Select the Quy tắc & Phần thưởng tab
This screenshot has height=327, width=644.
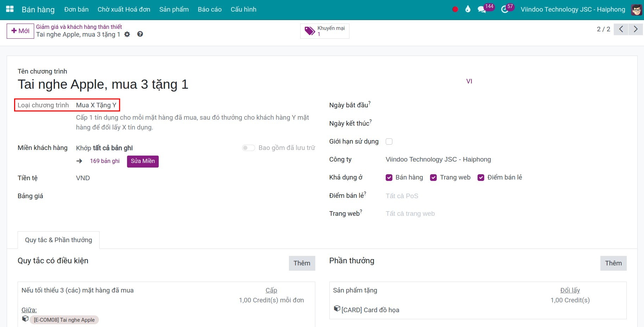coord(58,240)
